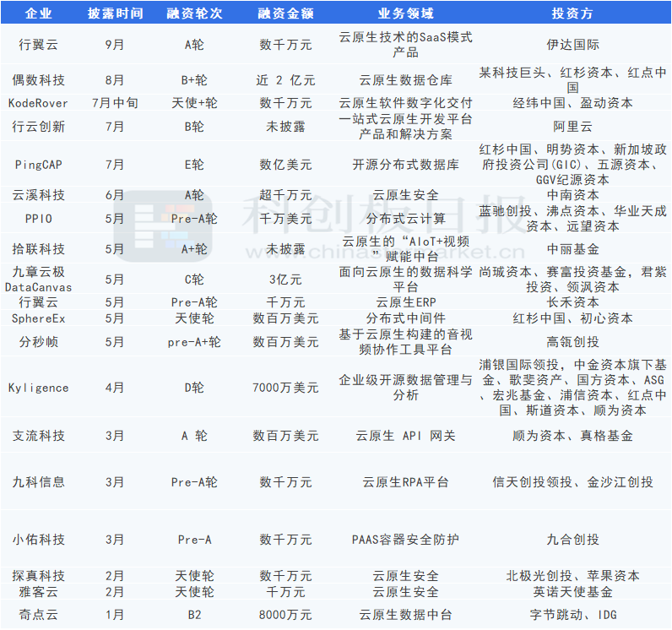The width and height of the screenshot is (672, 630).
Task: Click the C轮 funding round cell
Action: point(194,280)
